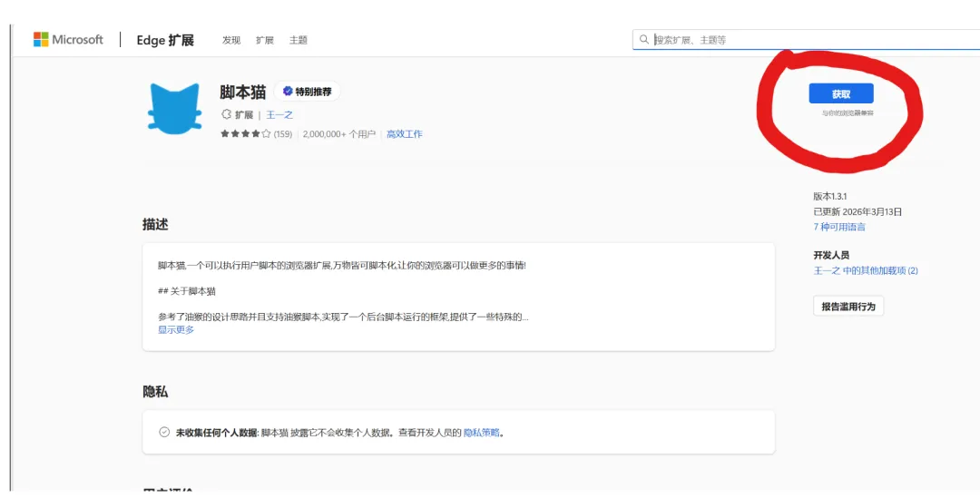Click the privacy checkmark circle icon
The height and width of the screenshot is (498, 980).
(164, 432)
